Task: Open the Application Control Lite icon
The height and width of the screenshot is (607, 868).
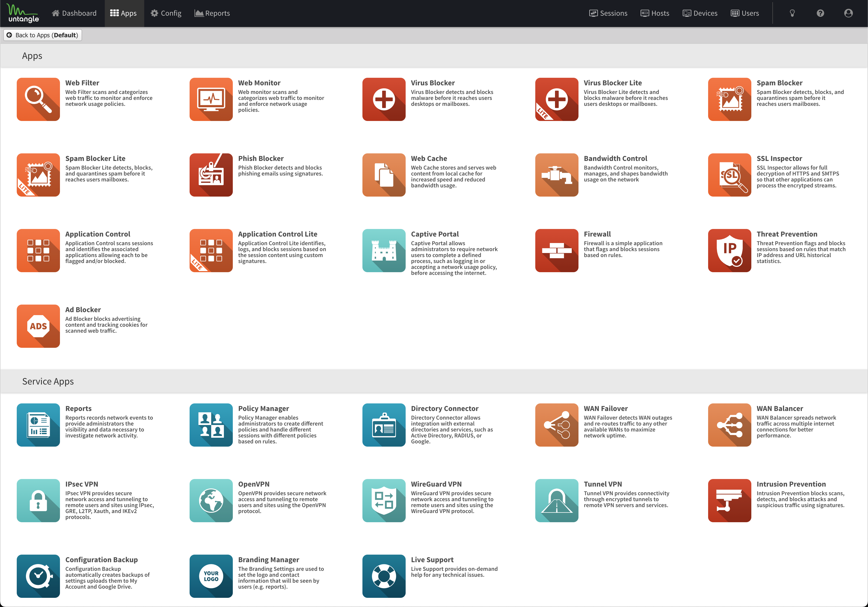Action: click(x=211, y=251)
